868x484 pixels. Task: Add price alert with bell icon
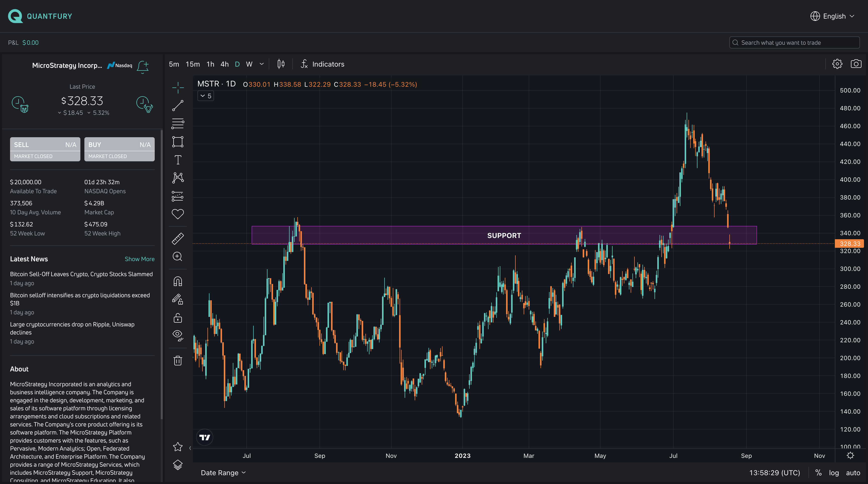tap(143, 66)
